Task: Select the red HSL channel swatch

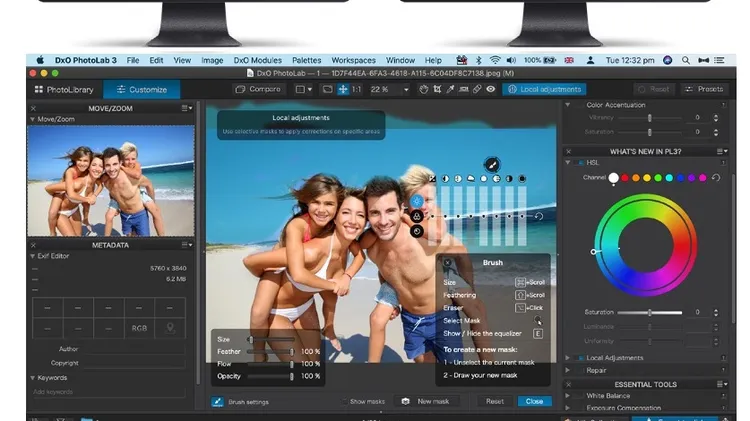Action: point(625,178)
